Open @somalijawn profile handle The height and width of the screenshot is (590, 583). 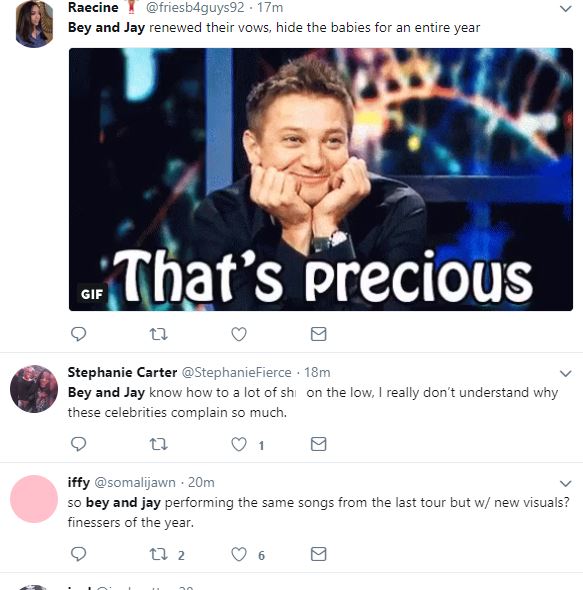click(135, 482)
